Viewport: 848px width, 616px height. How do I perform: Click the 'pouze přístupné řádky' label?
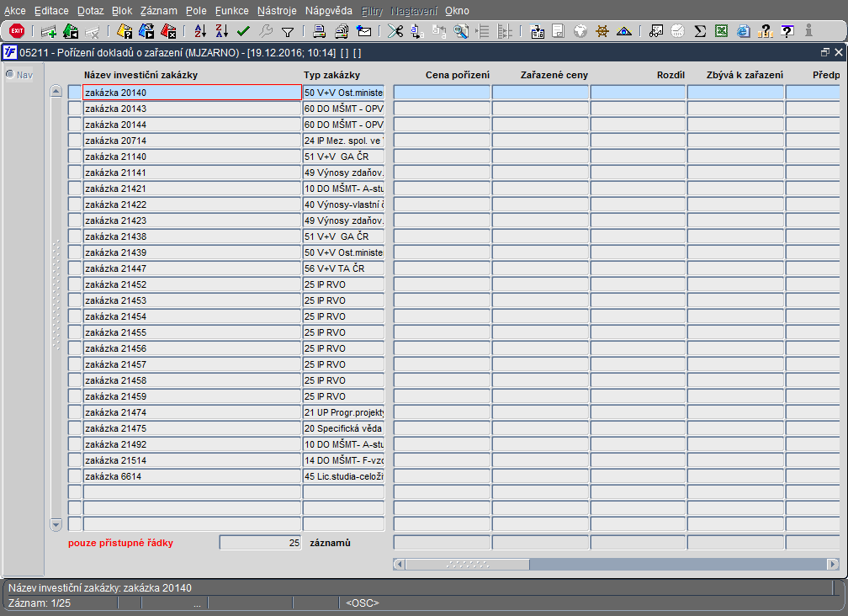coord(120,543)
